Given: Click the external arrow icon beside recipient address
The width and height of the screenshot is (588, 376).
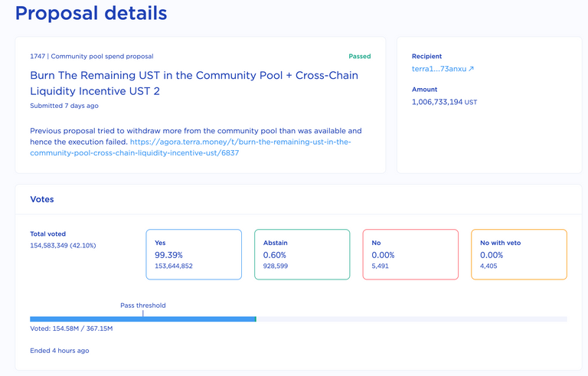Looking at the screenshot, I should point(472,69).
